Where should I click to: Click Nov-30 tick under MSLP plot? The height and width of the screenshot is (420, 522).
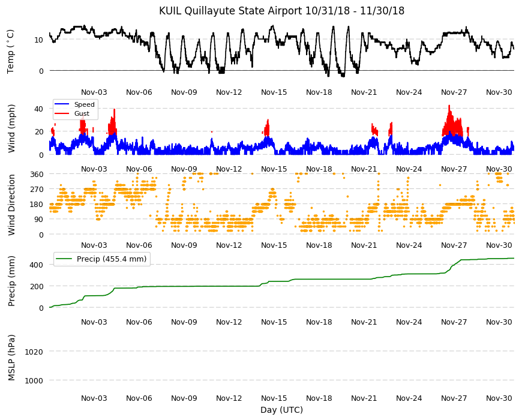pos(499,398)
